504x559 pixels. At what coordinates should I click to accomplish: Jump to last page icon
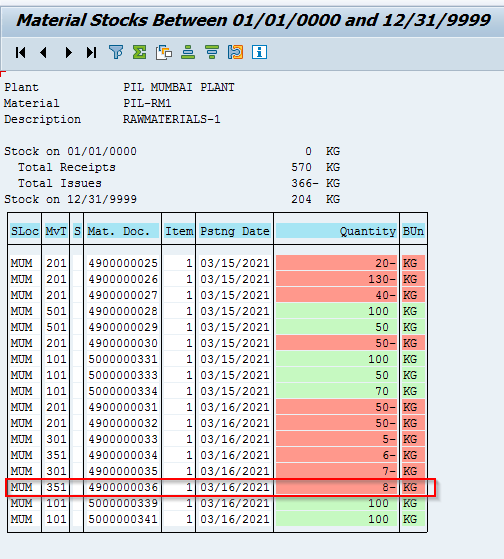point(92,53)
